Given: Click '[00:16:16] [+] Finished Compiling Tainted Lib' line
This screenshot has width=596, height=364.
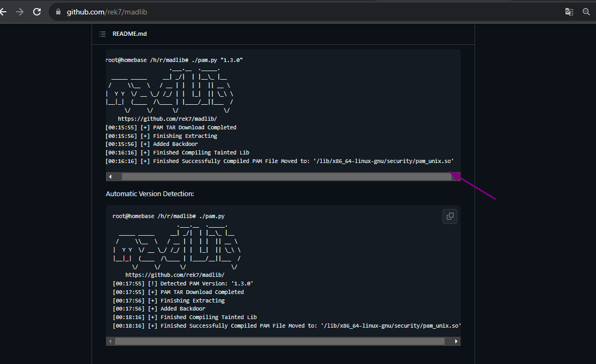Looking at the screenshot, I should pyautogui.click(x=177, y=152).
